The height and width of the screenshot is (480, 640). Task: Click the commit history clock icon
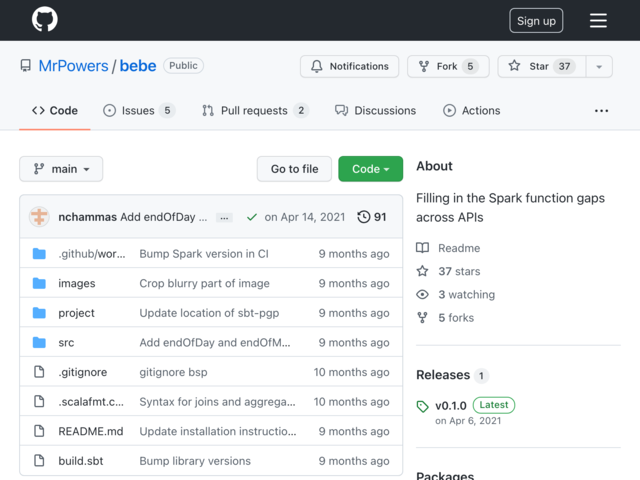tap(363, 217)
